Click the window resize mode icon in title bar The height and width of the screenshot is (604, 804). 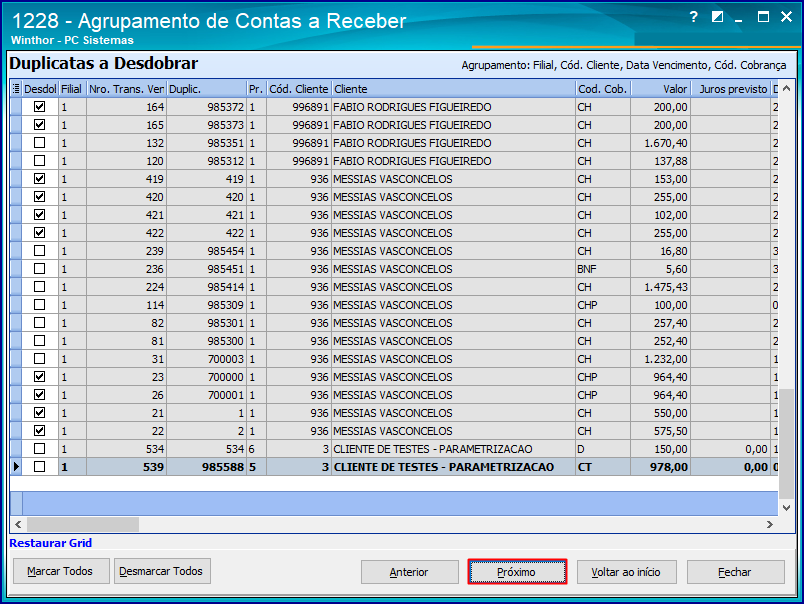[x=717, y=17]
